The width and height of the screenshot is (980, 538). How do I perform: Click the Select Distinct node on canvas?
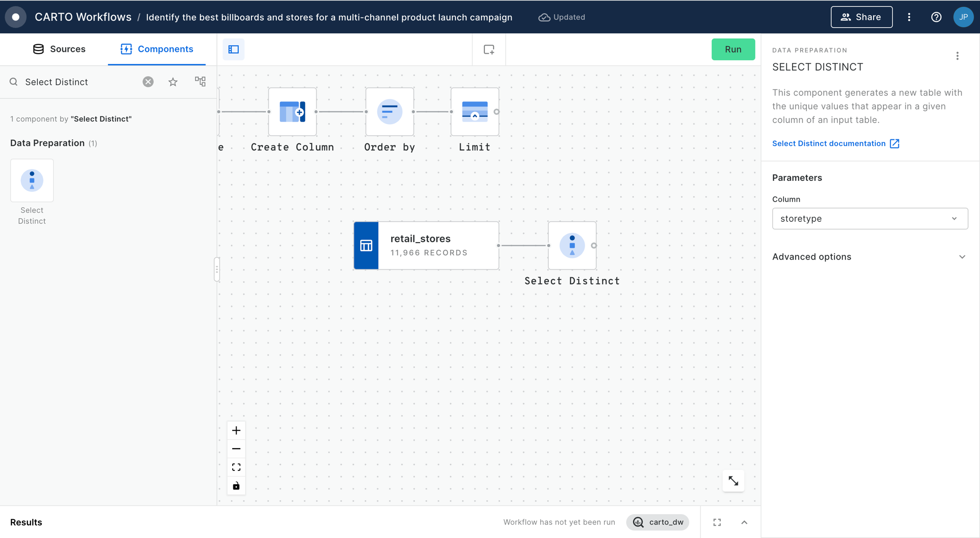tap(572, 246)
